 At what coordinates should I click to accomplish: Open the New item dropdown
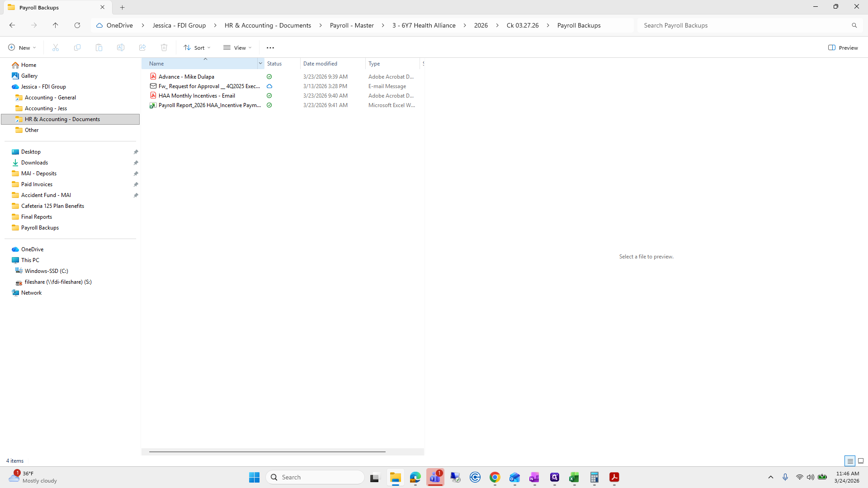[x=22, y=47]
